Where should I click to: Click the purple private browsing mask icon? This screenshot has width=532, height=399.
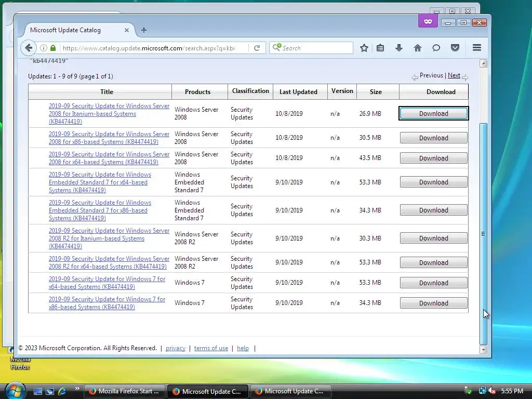tap(428, 22)
